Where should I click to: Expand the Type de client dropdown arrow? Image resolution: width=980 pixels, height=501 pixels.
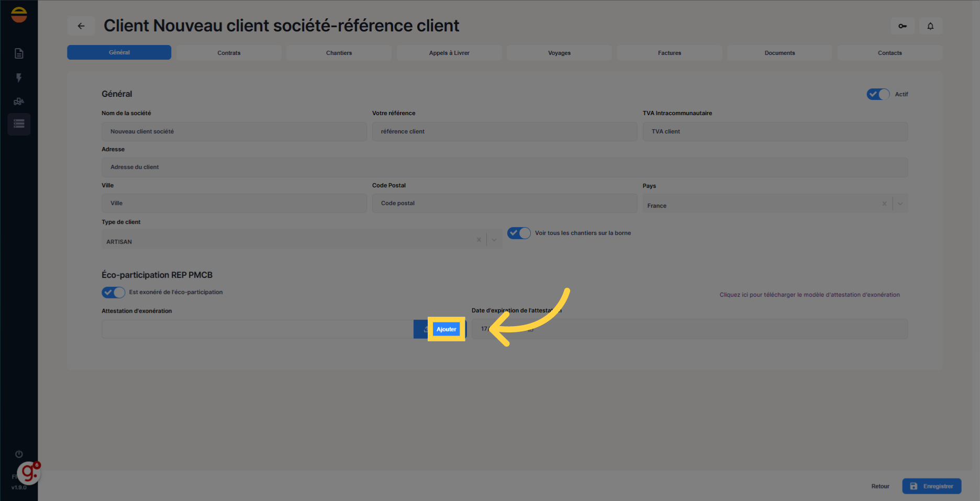pyautogui.click(x=494, y=240)
